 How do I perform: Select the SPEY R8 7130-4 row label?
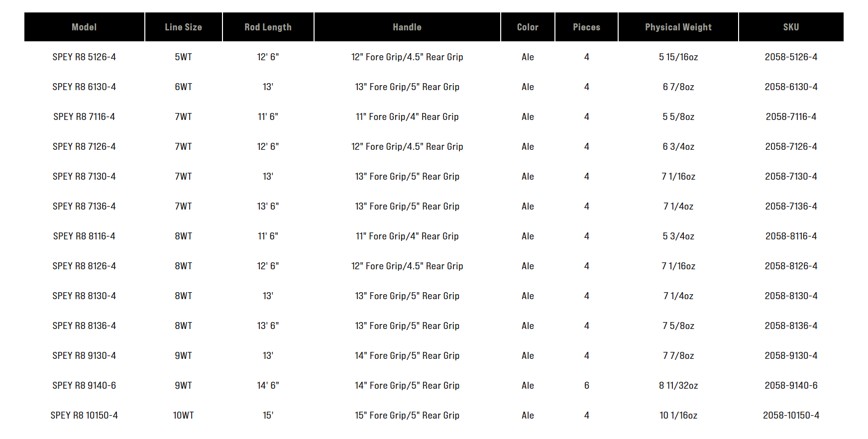(84, 177)
